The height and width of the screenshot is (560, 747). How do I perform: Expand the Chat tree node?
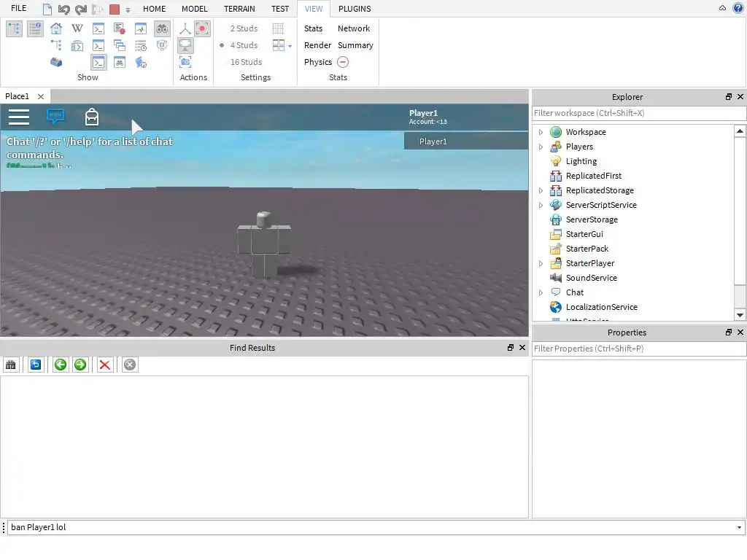(541, 292)
